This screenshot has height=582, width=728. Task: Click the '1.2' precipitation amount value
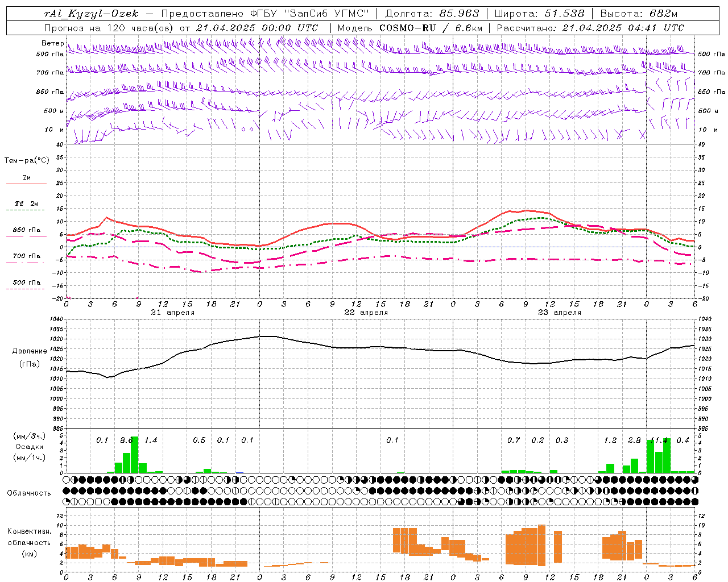coord(610,440)
